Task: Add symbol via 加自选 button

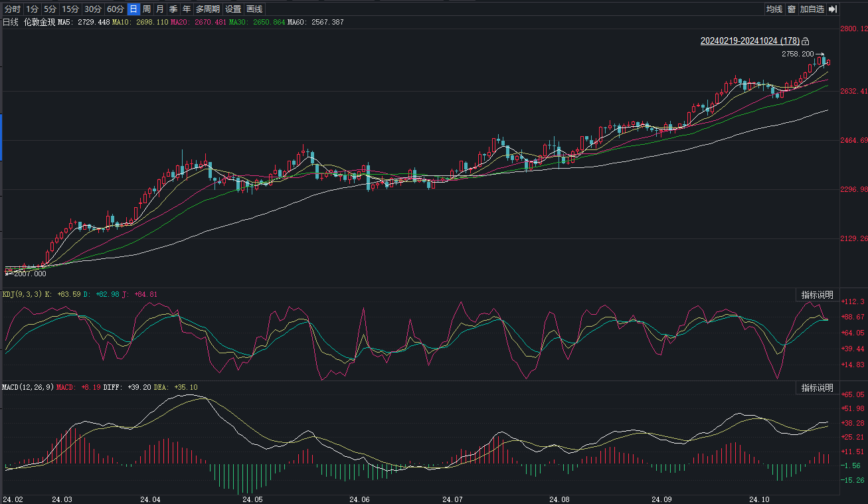Action: coord(812,9)
